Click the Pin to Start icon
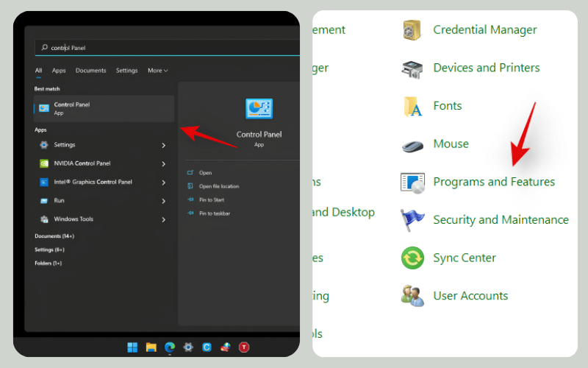Screen dimensions: 588x368 point(190,199)
